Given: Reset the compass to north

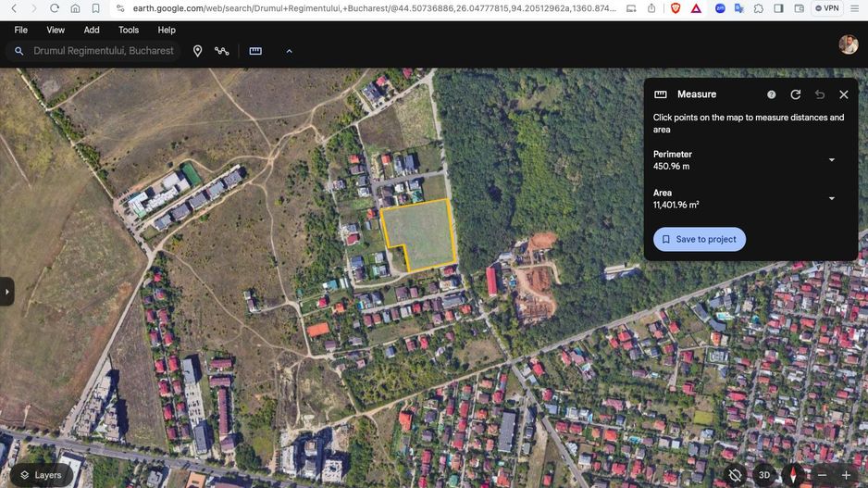Looking at the screenshot, I should pos(793,475).
